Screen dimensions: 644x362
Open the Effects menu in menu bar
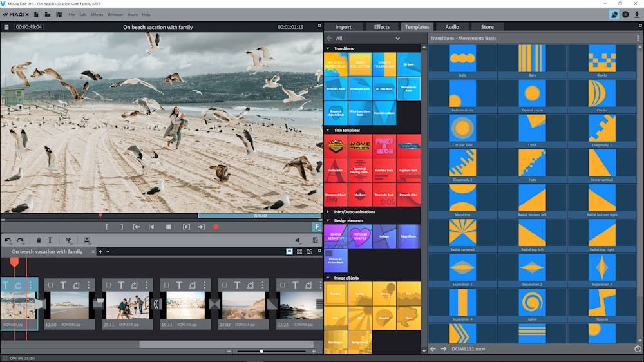(x=97, y=14)
